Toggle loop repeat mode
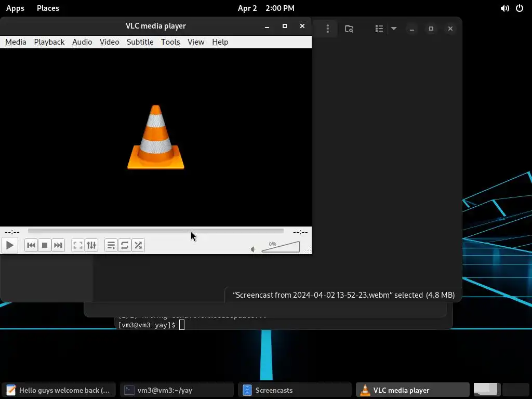Image resolution: width=532 pixels, height=399 pixels. click(x=125, y=245)
